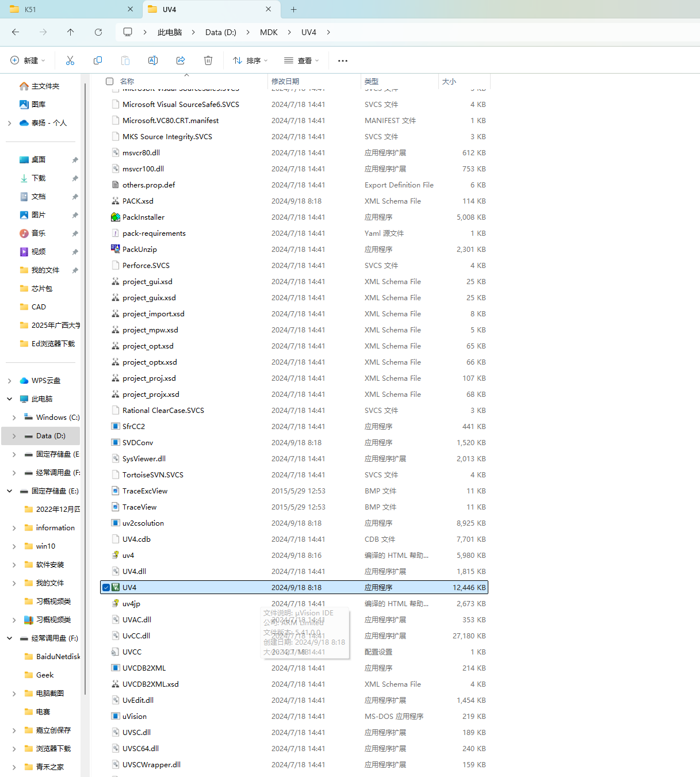Viewport: 700px width, 777px height.
Task: Click the Delete trash icon
Action: pos(208,60)
